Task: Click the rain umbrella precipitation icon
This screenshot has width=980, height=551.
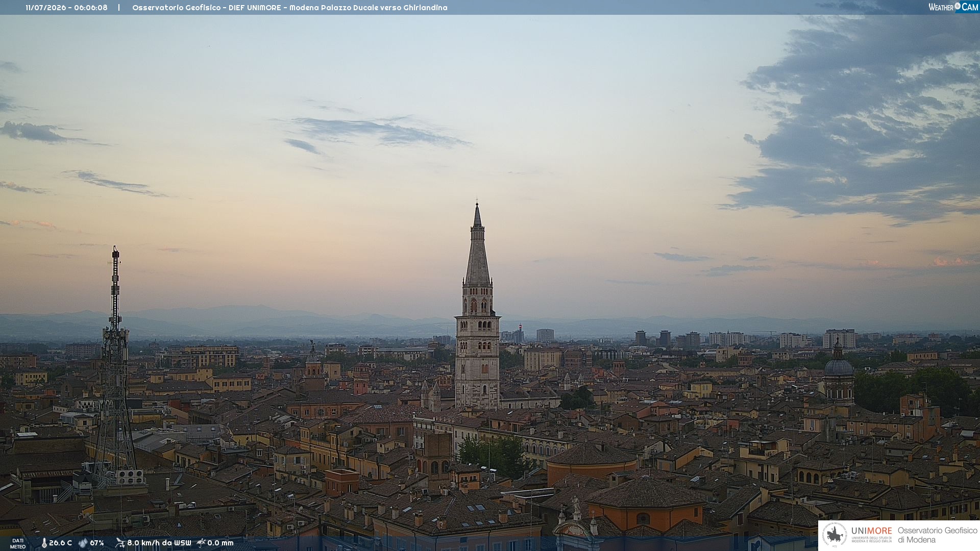Action: (201, 543)
